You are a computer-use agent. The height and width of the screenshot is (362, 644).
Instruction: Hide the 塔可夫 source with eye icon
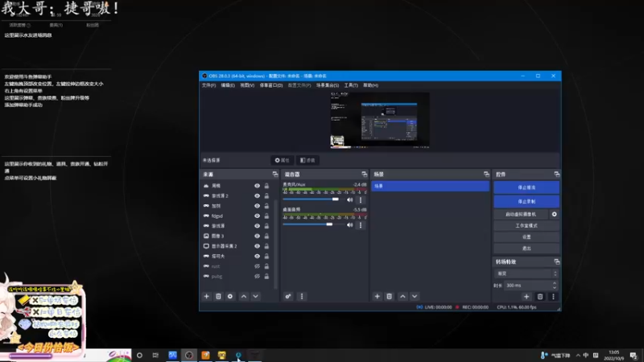pos(257,256)
